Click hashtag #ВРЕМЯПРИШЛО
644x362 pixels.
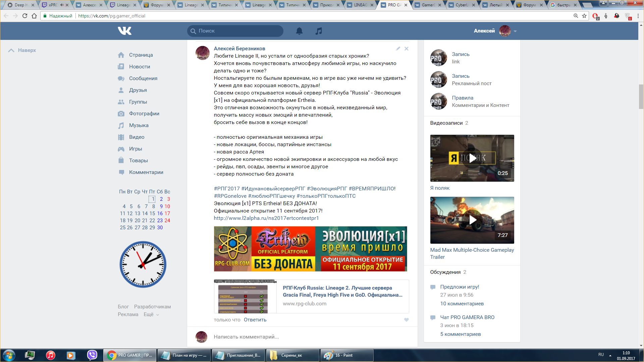click(x=372, y=189)
